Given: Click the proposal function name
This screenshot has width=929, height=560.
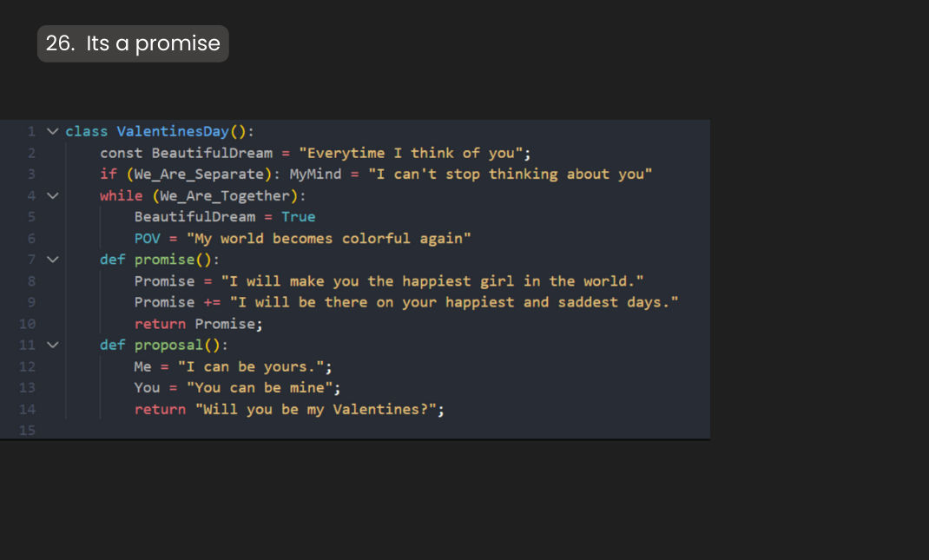Looking at the screenshot, I should click(168, 345).
